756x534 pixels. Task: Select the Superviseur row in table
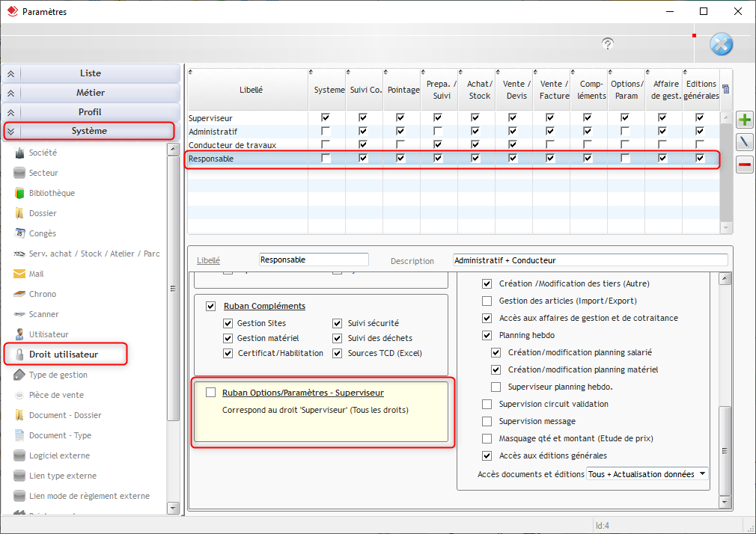coord(210,118)
